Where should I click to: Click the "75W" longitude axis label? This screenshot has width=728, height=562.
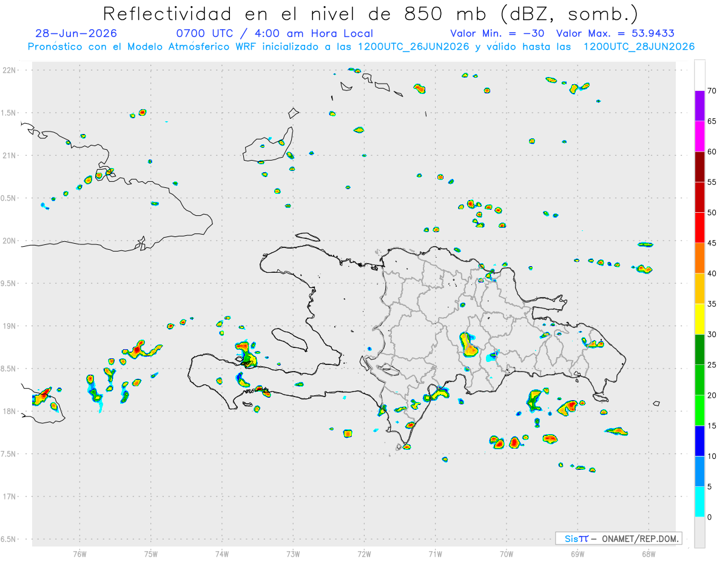click(151, 554)
